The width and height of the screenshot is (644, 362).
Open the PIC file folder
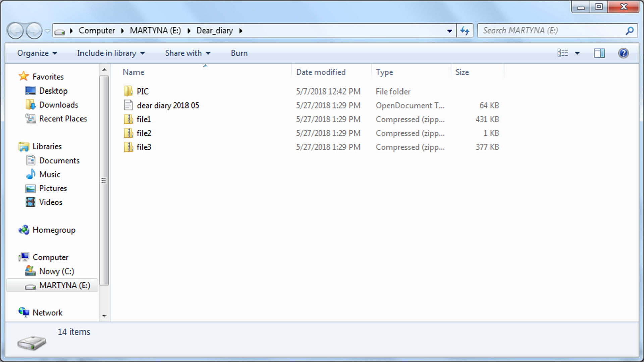point(143,91)
